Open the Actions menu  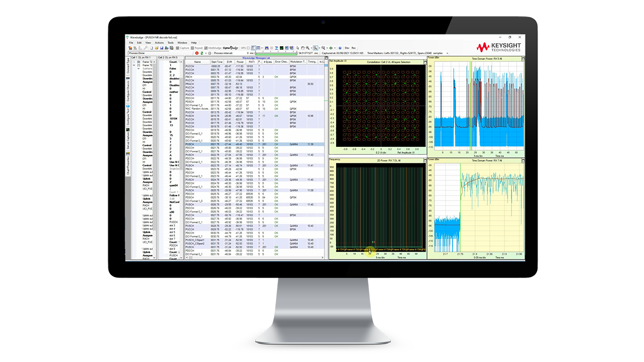click(158, 43)
